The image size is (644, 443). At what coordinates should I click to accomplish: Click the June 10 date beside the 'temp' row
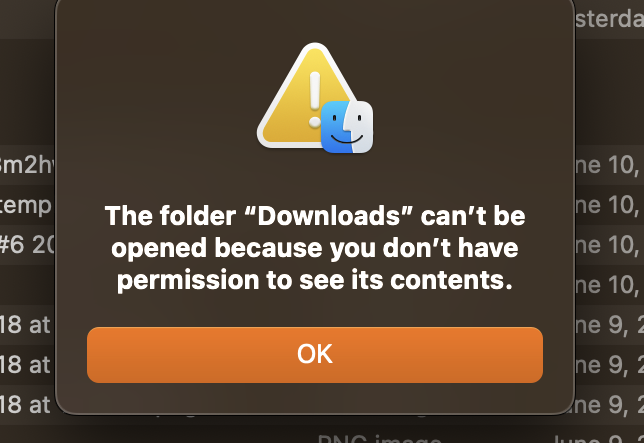tap(610, 205)
